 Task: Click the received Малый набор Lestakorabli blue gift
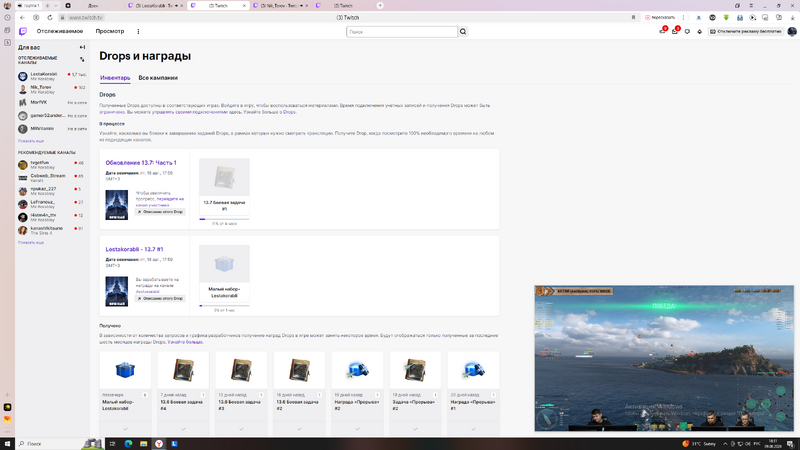[x=125, y=370]
